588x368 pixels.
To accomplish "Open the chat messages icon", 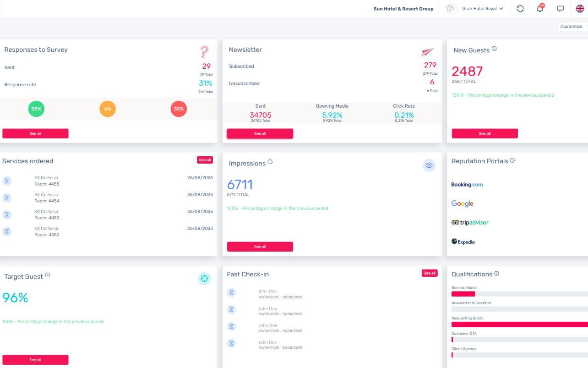I will (560, 9).
